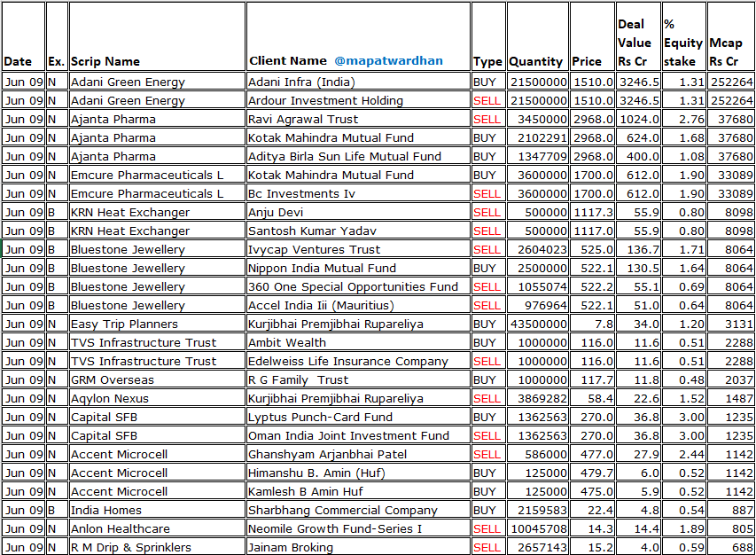Select Nippon India Mutual Fund cell

(358, 268)
